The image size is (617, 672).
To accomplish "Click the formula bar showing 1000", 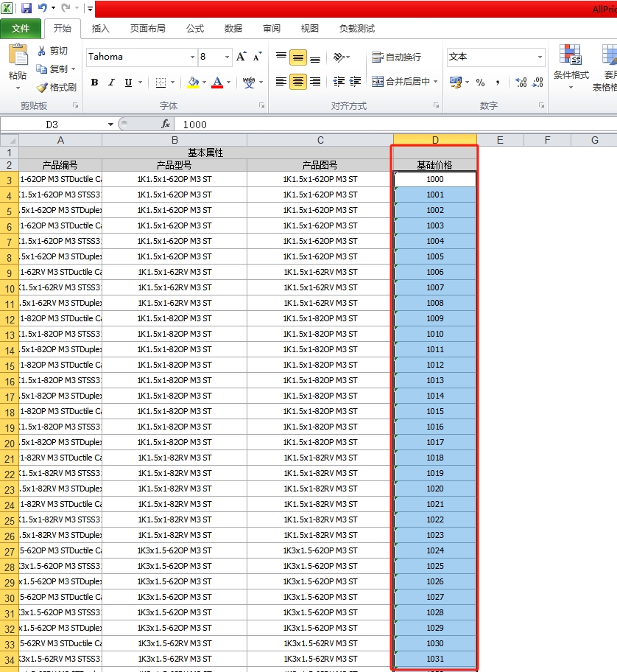I will 394,125.
